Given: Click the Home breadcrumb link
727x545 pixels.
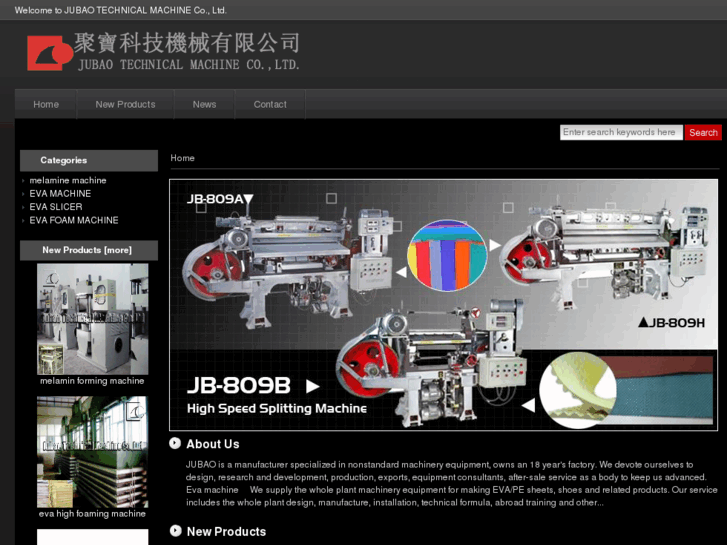Looking at the screenshot, I should [182, 158].
